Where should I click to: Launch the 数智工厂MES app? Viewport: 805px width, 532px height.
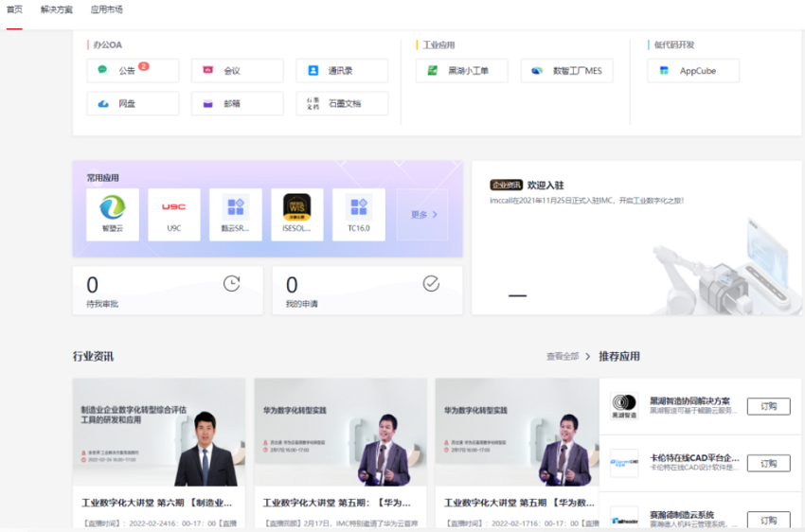[566, 71]
